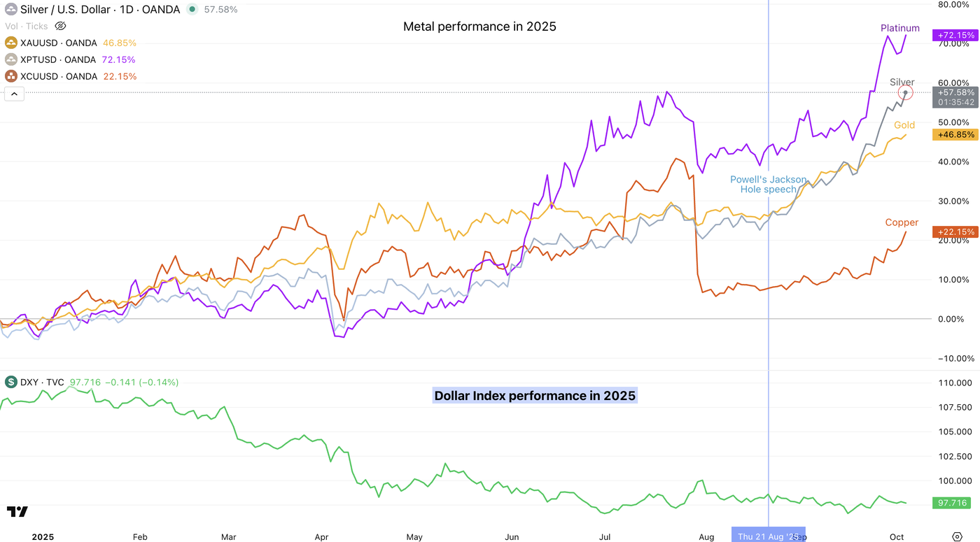Click the DXY dollar sign icon
980x542 pixels.
[11, 382]
